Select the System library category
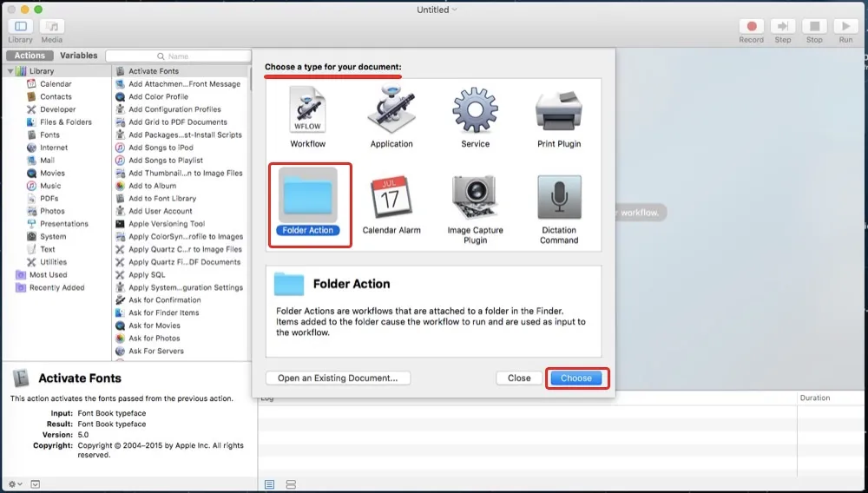868x493 pixels. 53,236
